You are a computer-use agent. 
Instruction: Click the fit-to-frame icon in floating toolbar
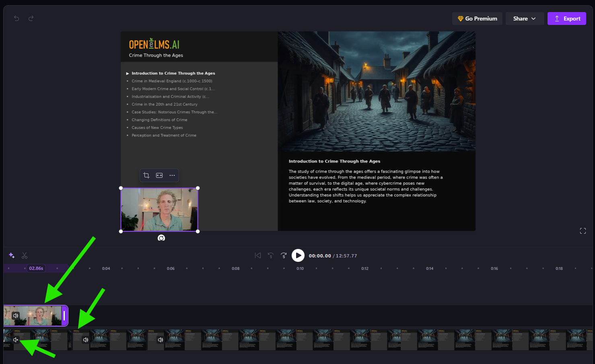(x=159, y=175)
